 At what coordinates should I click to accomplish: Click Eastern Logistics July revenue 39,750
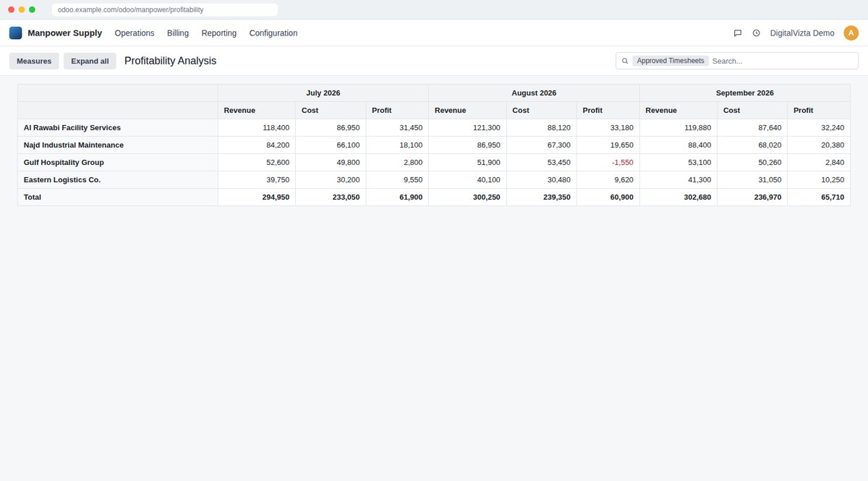tap(257, 179)
